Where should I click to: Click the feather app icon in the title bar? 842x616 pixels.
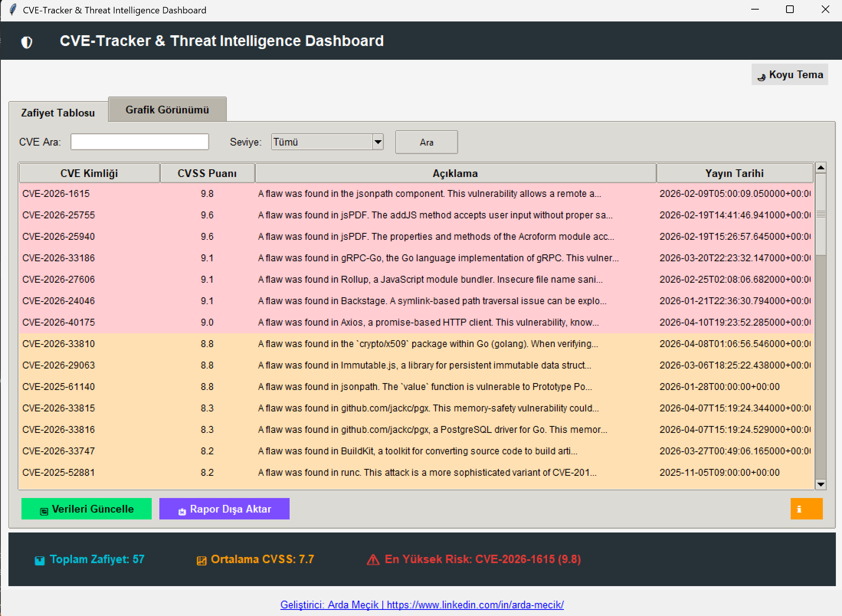point(13,10)
